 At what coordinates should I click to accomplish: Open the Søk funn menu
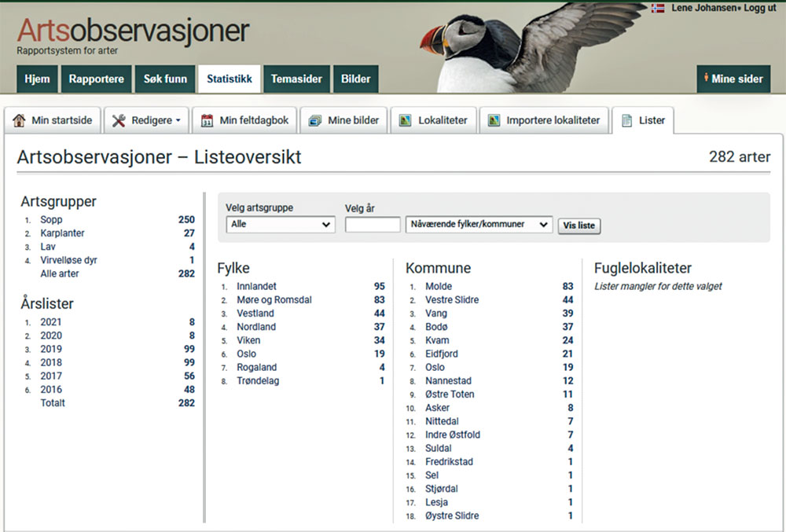[x=165, y=79]
